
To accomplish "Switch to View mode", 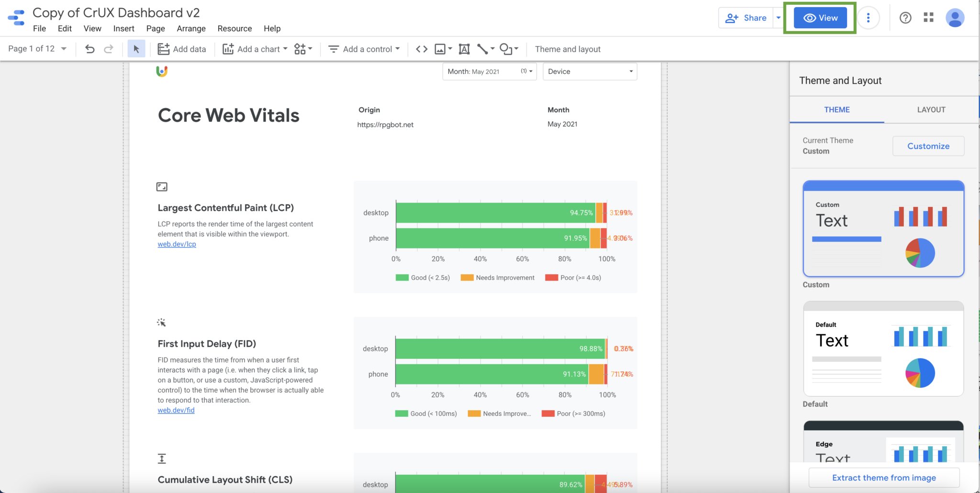I will [x=820, y=18].
